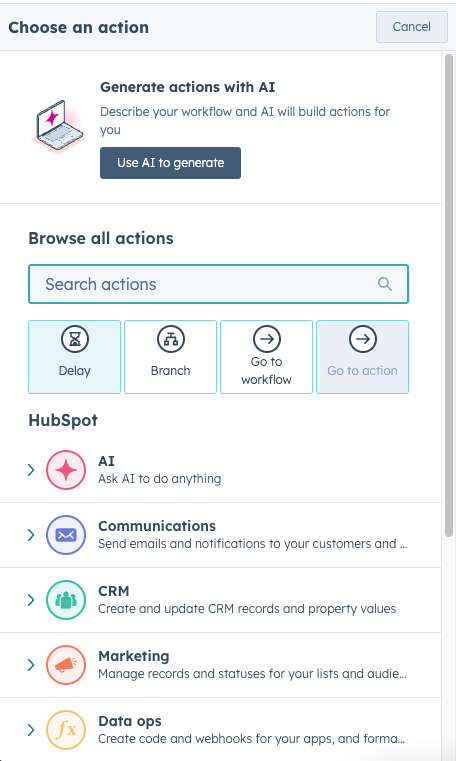
Task: Click the Data ops fx icon
Action: click(66, 730)
